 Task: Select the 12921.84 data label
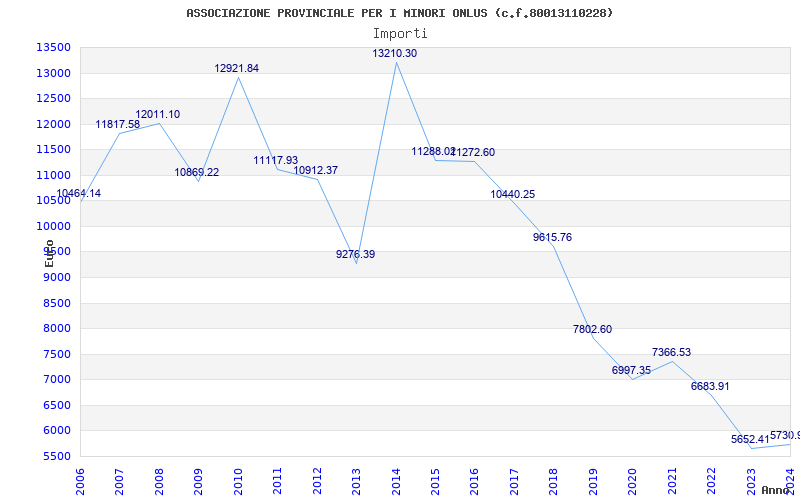point(236,68)
